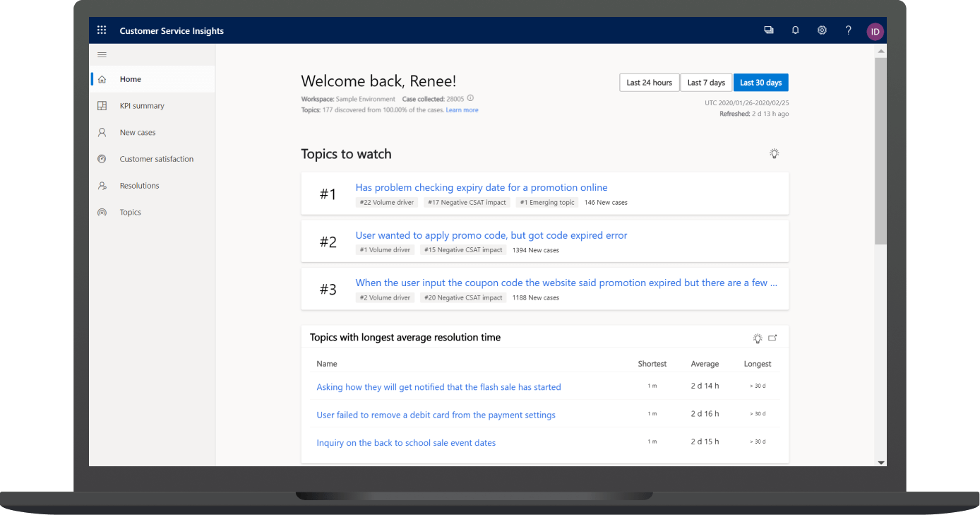The image size is (980, 515).
Task: Click the help question mark icon
Action: 848,30
